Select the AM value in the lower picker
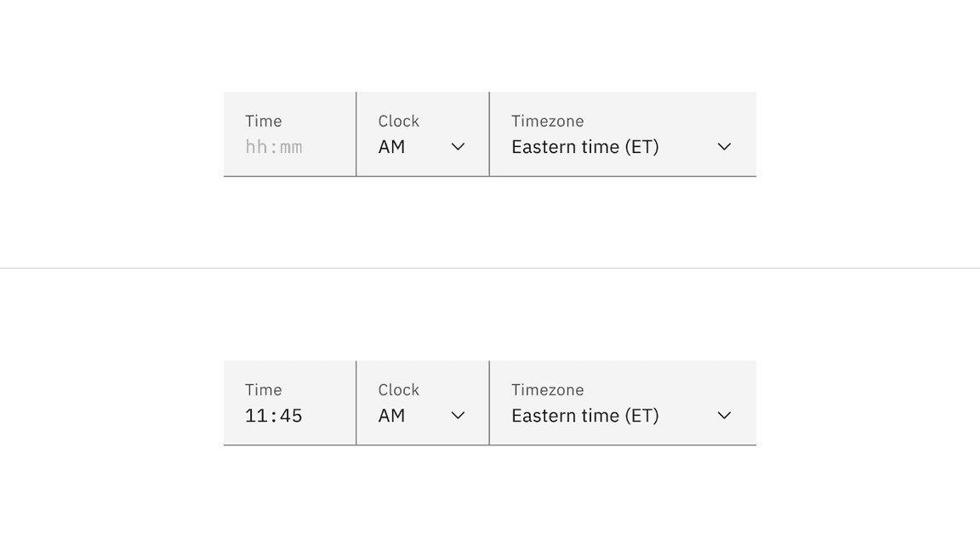 (391, 415)
